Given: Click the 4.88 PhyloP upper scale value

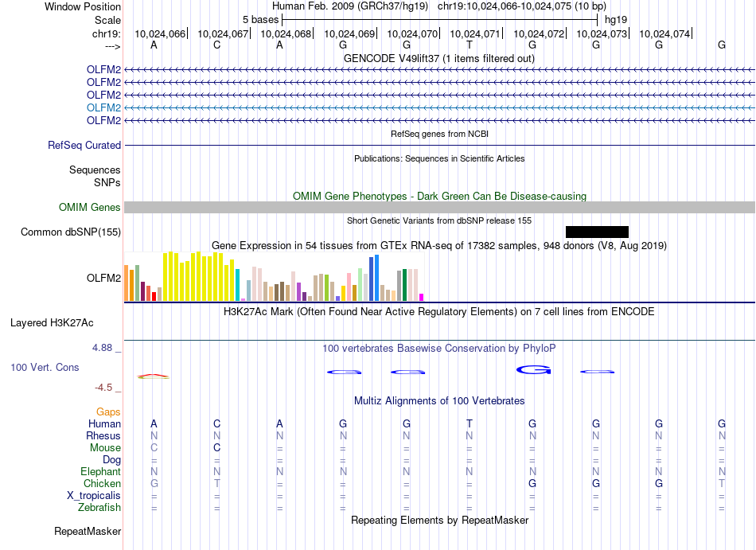Looking at the screenshot, I should tap(102, 348).
